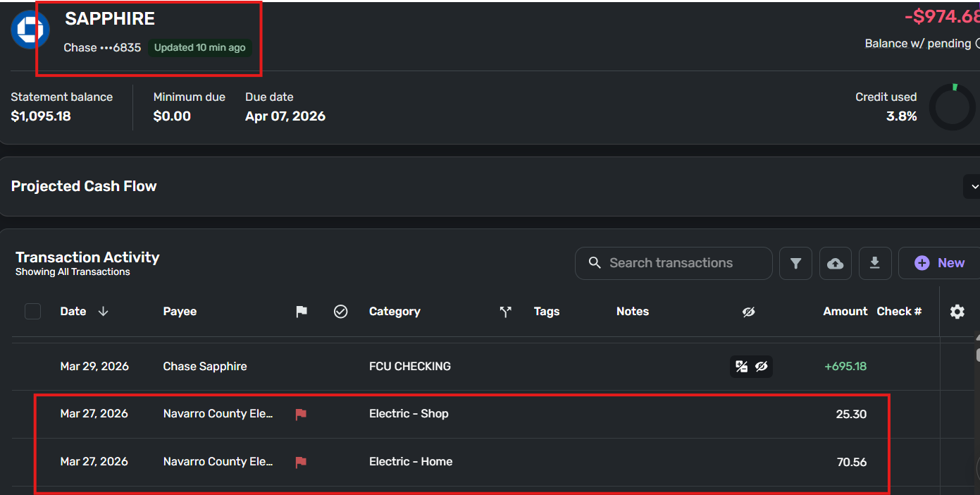Click the search magnifier icon
The height and width of the screenshot is (495, 980).
click(x=595, y=263)
